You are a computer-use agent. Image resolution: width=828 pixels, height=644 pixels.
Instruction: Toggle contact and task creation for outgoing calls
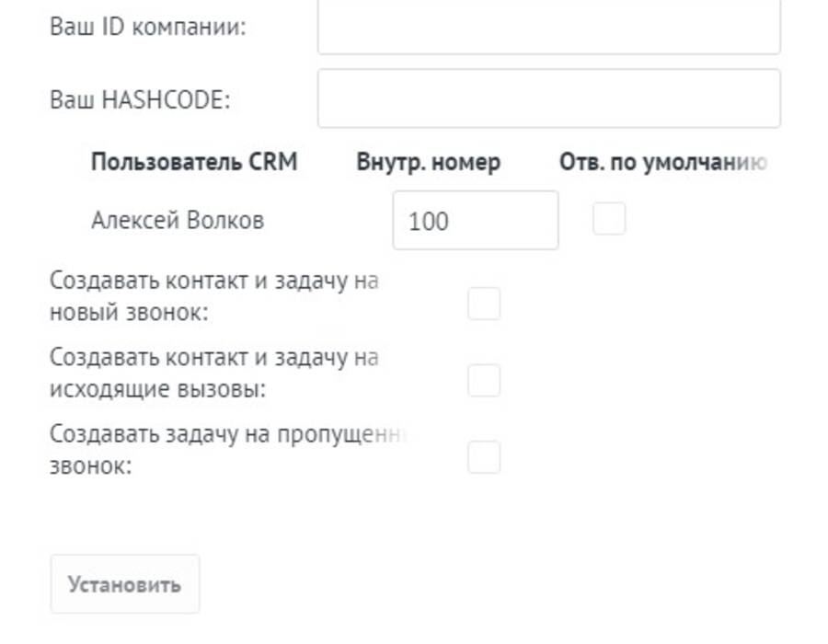click(484, 380)
